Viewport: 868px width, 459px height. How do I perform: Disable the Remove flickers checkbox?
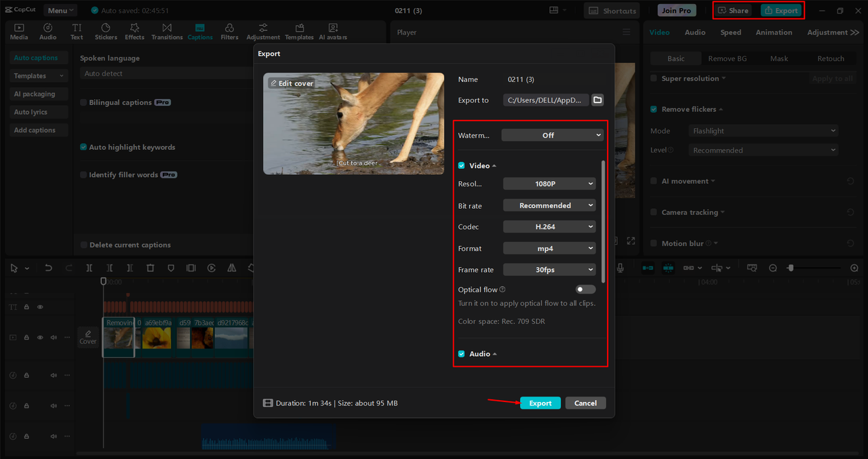(x=654, y=109)
